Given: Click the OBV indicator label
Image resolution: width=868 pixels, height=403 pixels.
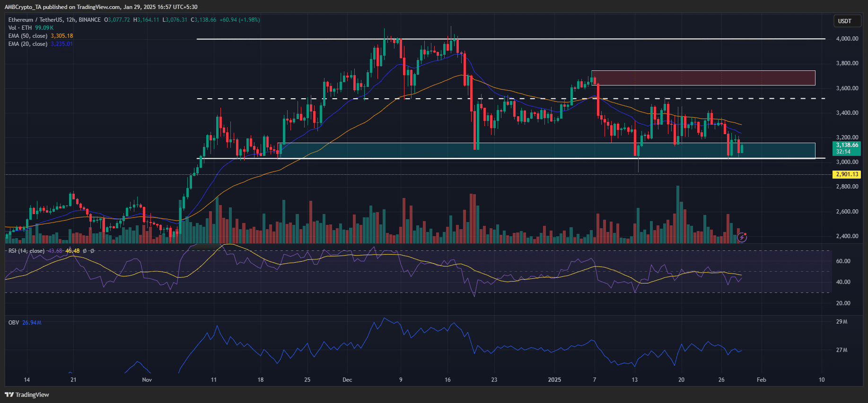Looking at the screenshot, I should [14, 323].
